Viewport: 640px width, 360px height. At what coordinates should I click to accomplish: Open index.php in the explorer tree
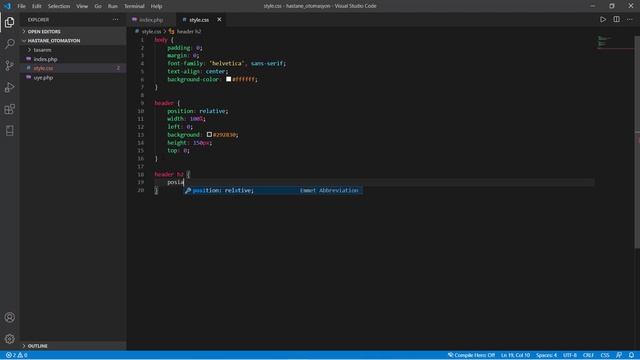click(73, 59)
